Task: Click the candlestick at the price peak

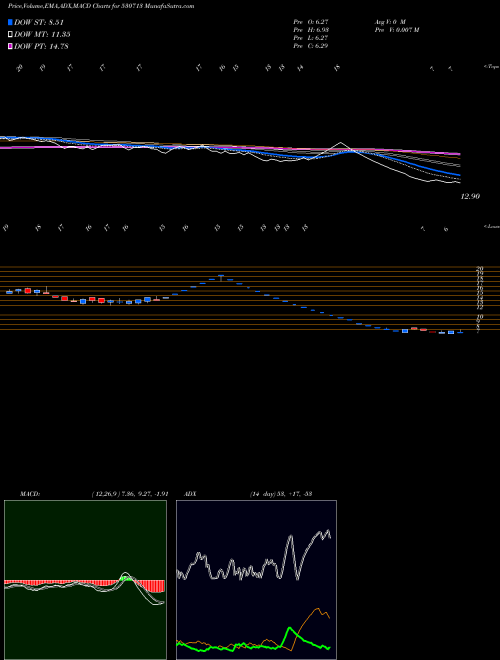Action: [221, 278]
